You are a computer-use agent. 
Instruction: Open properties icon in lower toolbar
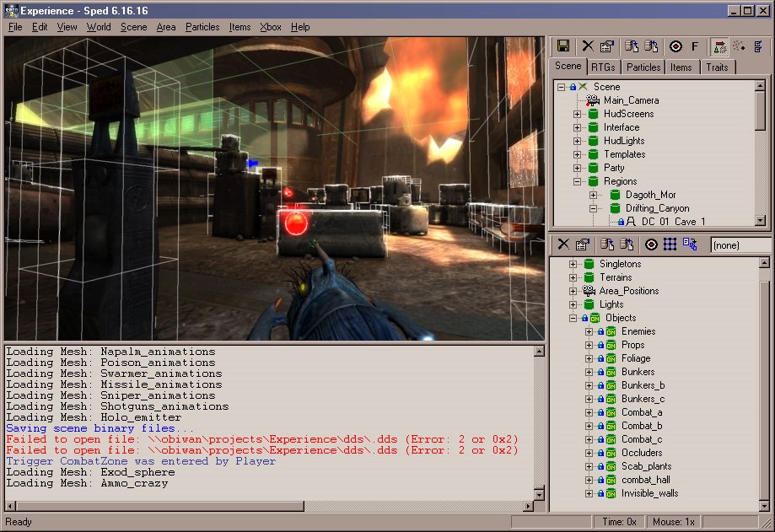point(582,245)
